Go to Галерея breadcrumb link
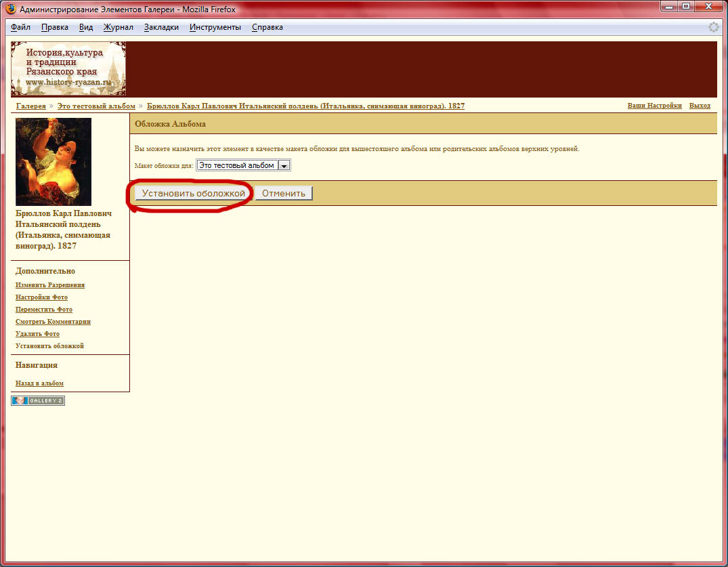 tap(31, 106)
